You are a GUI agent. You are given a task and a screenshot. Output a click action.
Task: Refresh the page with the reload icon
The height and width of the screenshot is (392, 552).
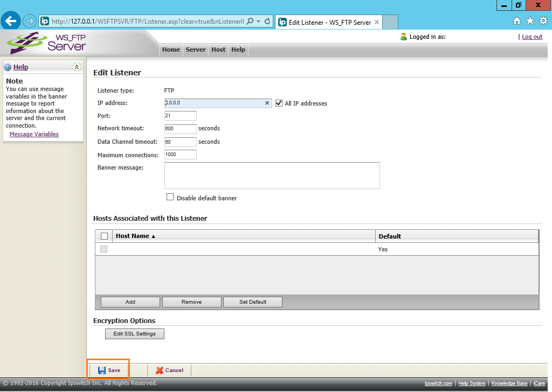pos(267,22)
